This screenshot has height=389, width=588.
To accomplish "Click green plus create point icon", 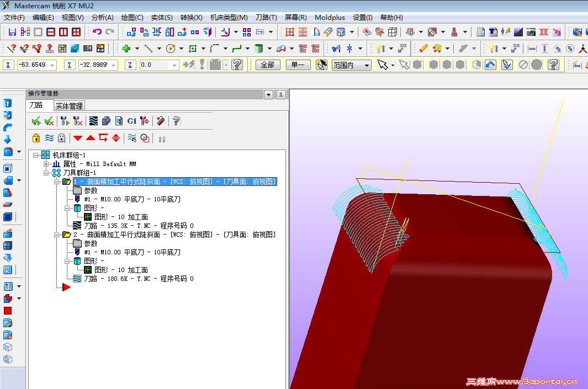I will coord(126,49).
